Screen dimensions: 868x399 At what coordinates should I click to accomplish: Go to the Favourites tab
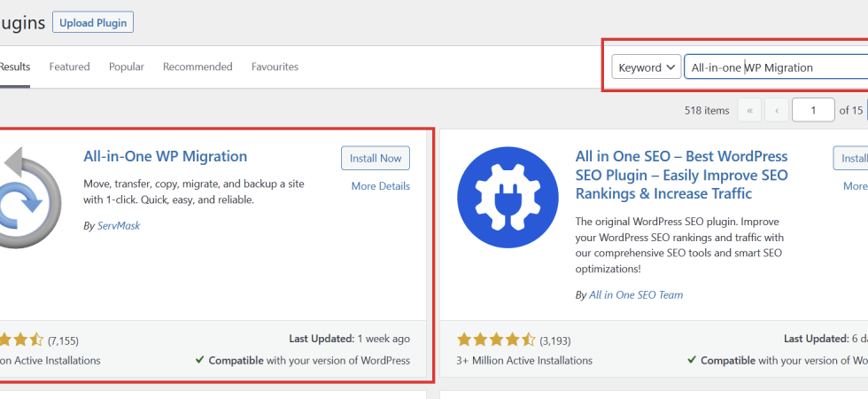click(275, 66)
